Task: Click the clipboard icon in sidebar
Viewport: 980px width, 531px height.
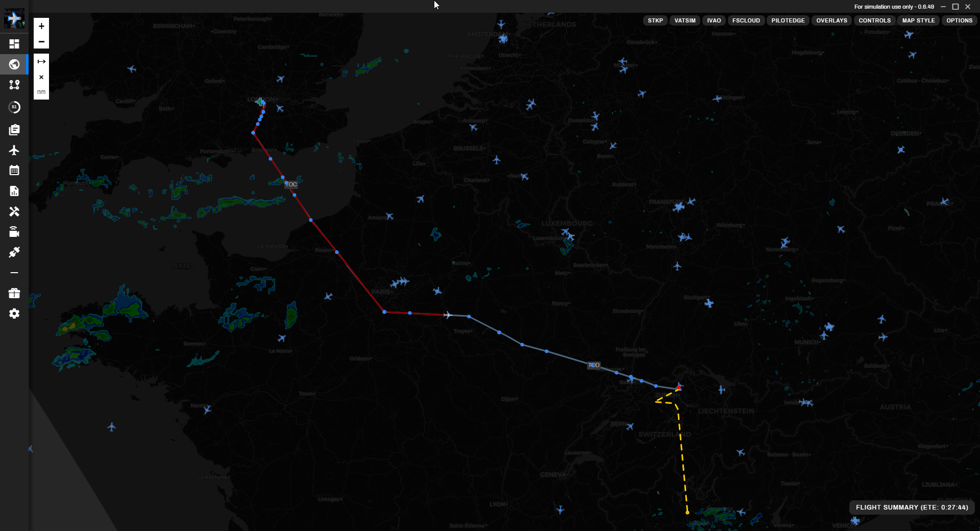Action: pyautogui.click(x=14, y=130)
